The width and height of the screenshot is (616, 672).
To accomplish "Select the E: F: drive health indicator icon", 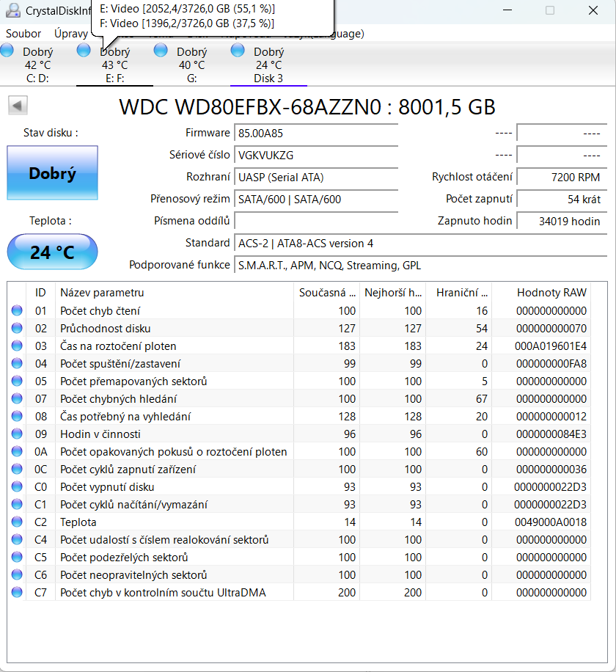I will (83, 50).
